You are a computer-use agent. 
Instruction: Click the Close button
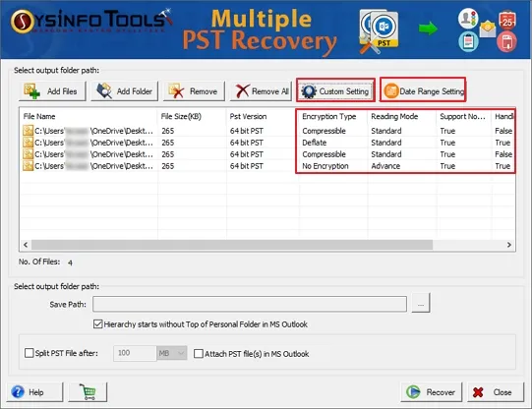point(496,392)
